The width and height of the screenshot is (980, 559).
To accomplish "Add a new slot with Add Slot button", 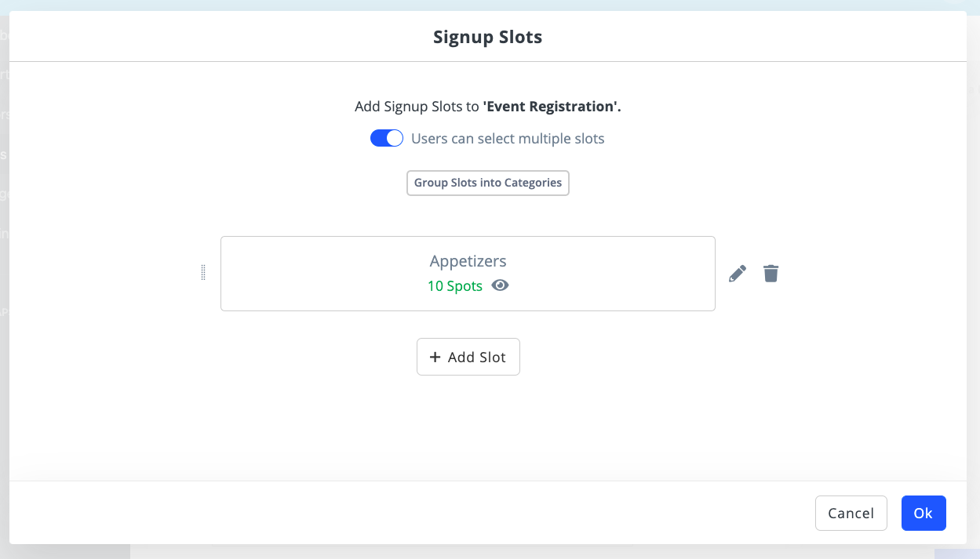I will (x=468, y=357).
